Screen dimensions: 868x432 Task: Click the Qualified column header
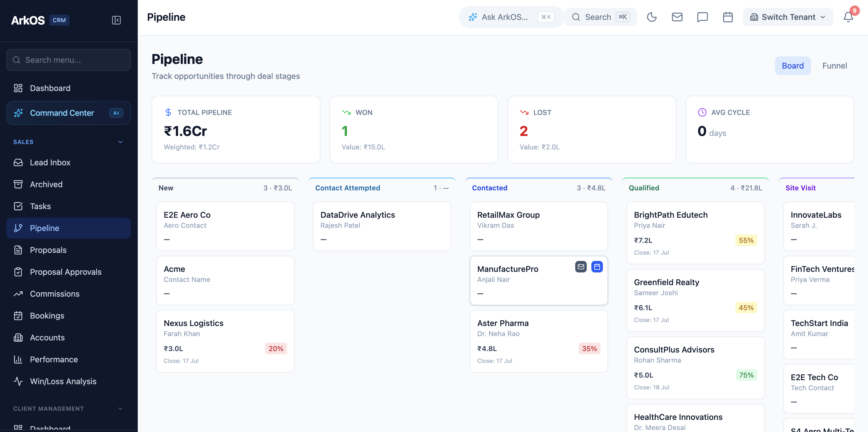(695, 188)
